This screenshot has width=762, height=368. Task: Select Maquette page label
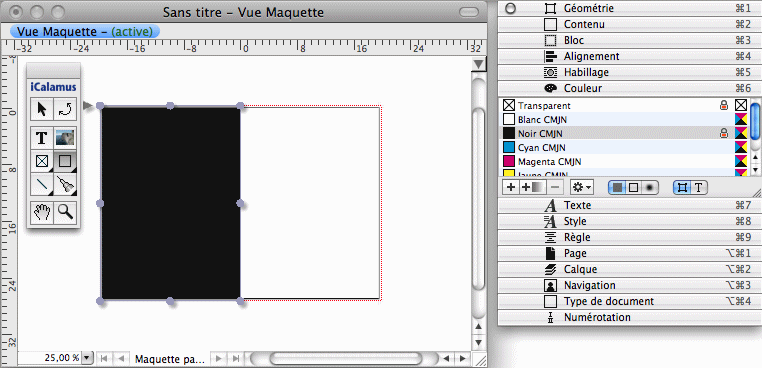(169, 359)
